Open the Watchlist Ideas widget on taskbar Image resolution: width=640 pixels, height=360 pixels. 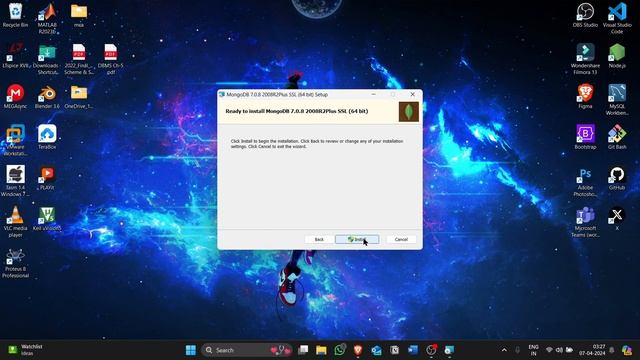pos(25,350)
